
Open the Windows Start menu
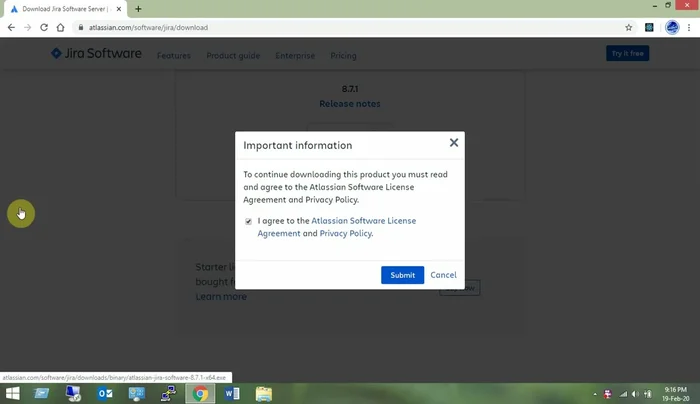[12, 393]
